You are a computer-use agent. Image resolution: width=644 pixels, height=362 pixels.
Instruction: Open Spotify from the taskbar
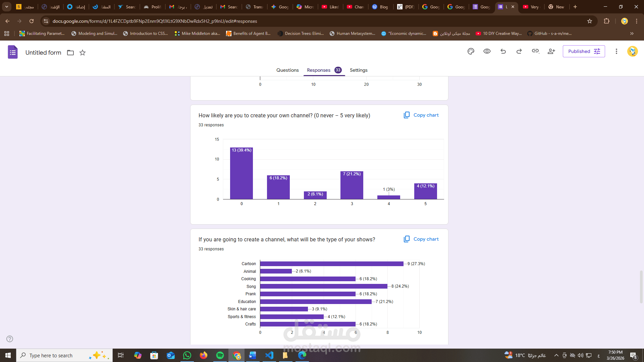coord(220,355)
